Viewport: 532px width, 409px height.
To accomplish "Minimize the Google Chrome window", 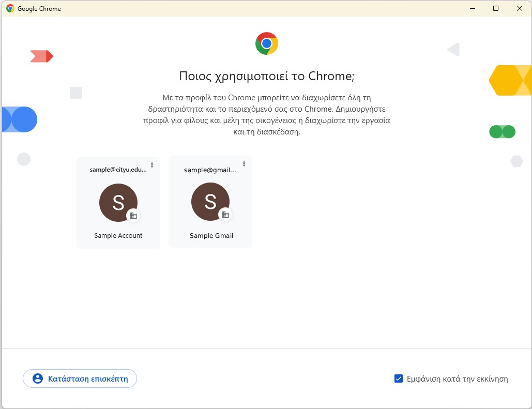I will [472, 8].
